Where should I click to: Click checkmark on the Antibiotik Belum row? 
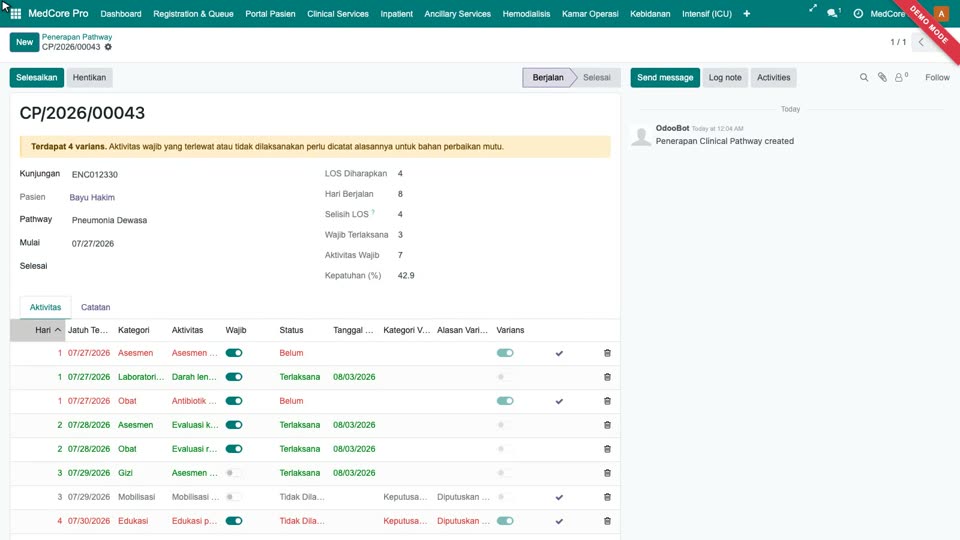pyautogui.click(x=559, y=401)
